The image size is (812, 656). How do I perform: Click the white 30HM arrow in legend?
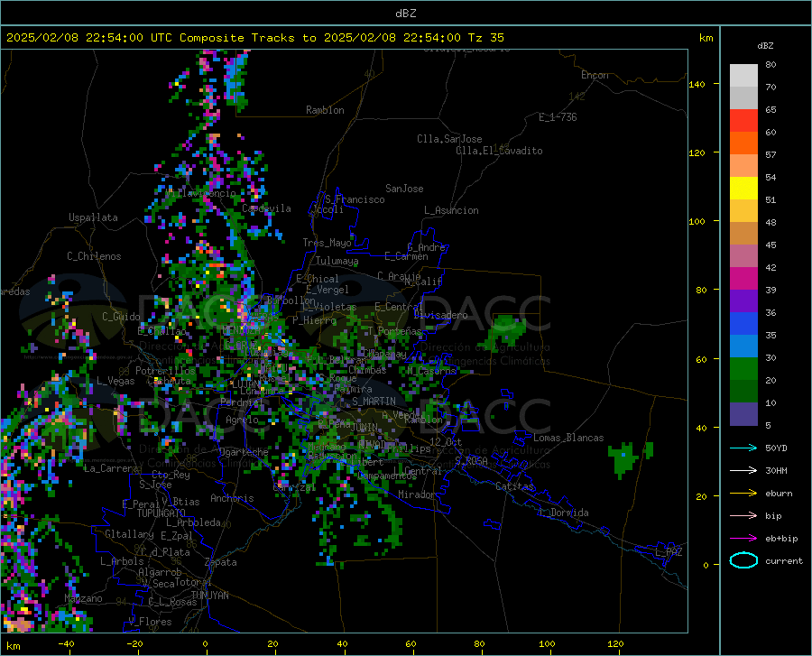pos(743,470)
